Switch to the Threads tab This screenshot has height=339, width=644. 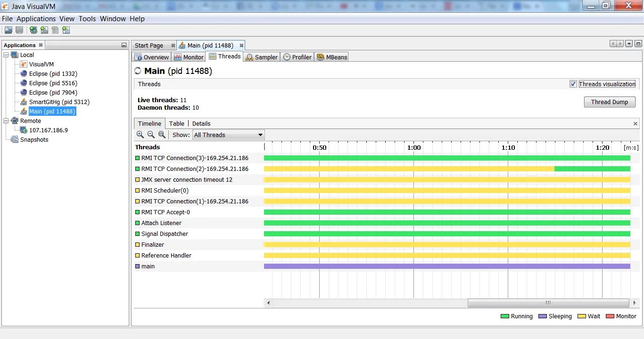(225, 56)
